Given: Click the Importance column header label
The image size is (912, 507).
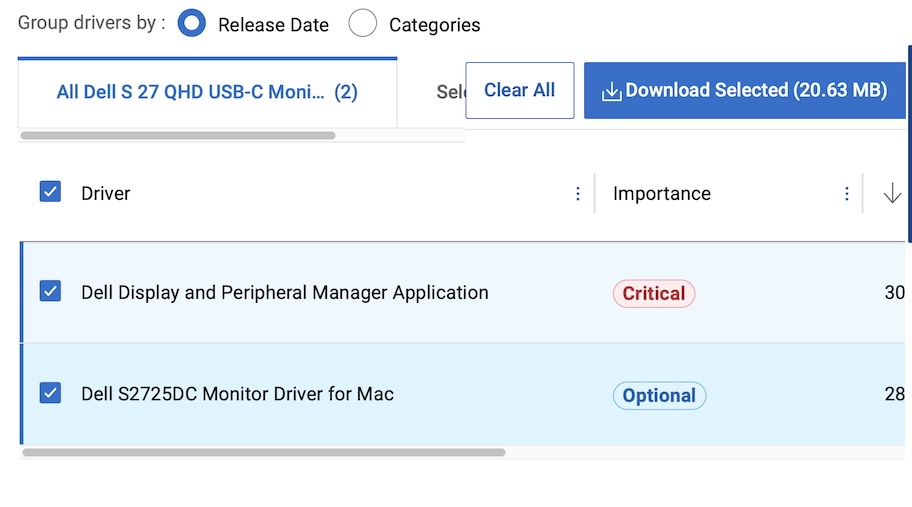Looking at the screenshot, I should click(x=662, y=194).
